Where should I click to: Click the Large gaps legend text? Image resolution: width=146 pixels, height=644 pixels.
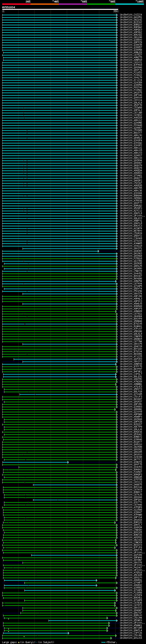pos(28,642)
